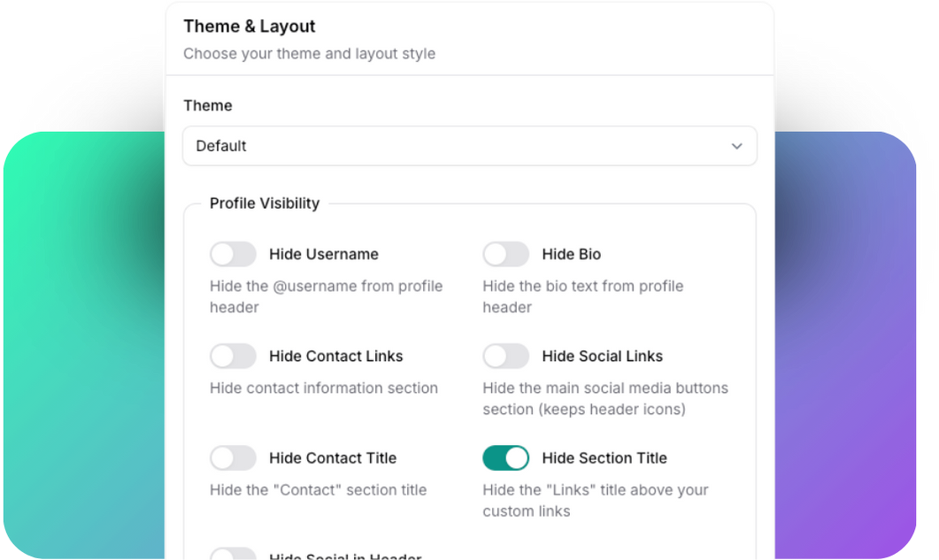Click the "Hide Social Links" label
This screenshot has height=560, width=939.
pyautogui.click(x=602, y=357)
